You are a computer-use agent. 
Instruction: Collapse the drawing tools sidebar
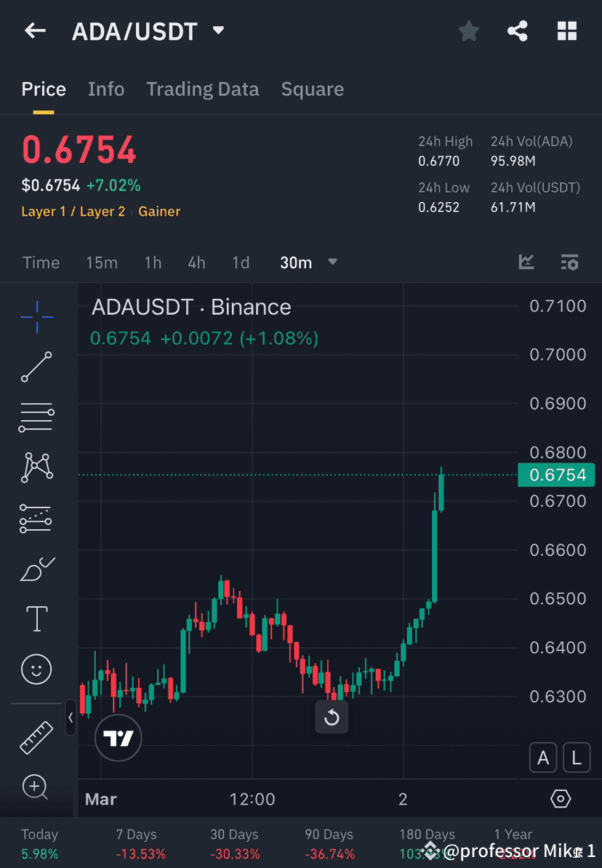[x=71, y=718]
